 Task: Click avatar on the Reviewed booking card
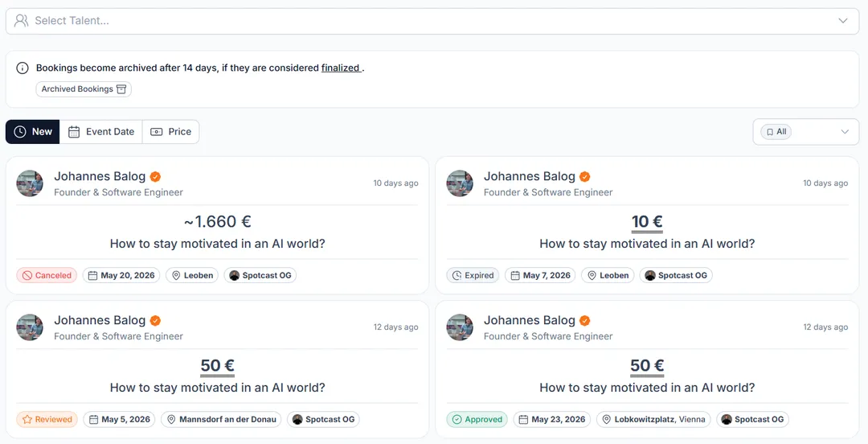[30, 327]
